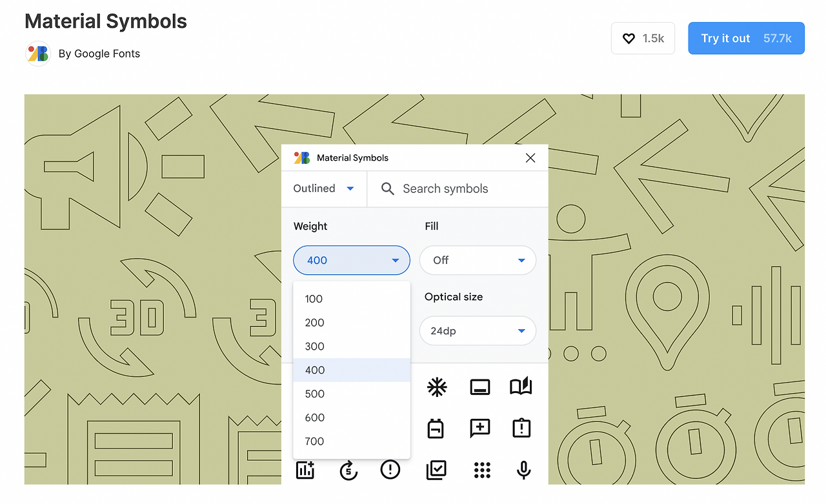Pick the dialpad dots symbol
The image size is (826, 504).
[x=482, y=470]
